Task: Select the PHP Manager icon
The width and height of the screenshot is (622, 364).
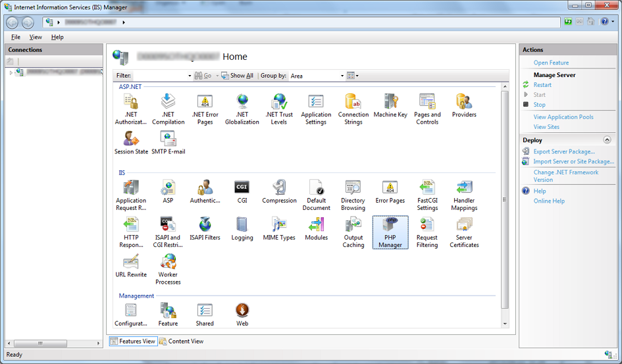Action: click(x=390, y=232)
